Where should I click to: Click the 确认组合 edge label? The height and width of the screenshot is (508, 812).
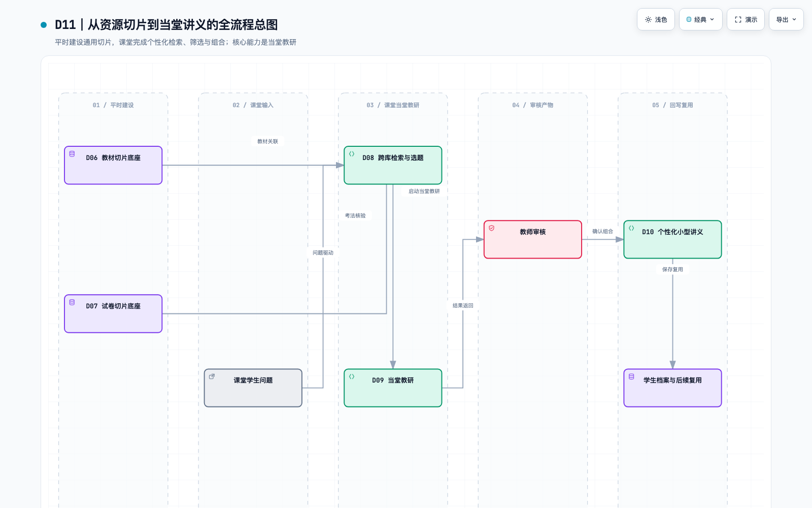pos(602,231)
